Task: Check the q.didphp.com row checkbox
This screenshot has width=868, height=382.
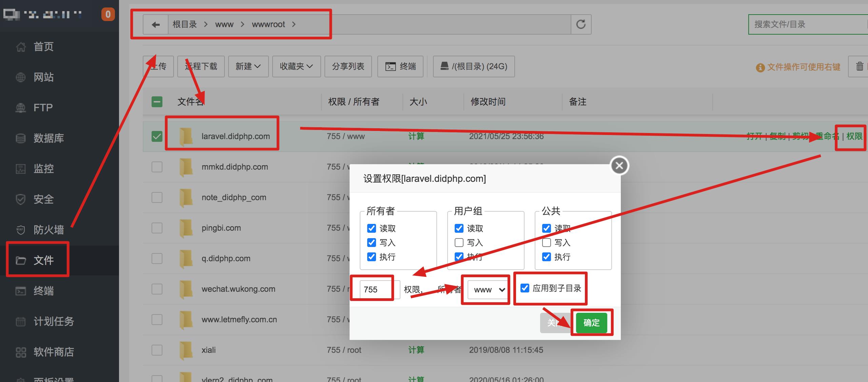Action: (x=157, y=259)
